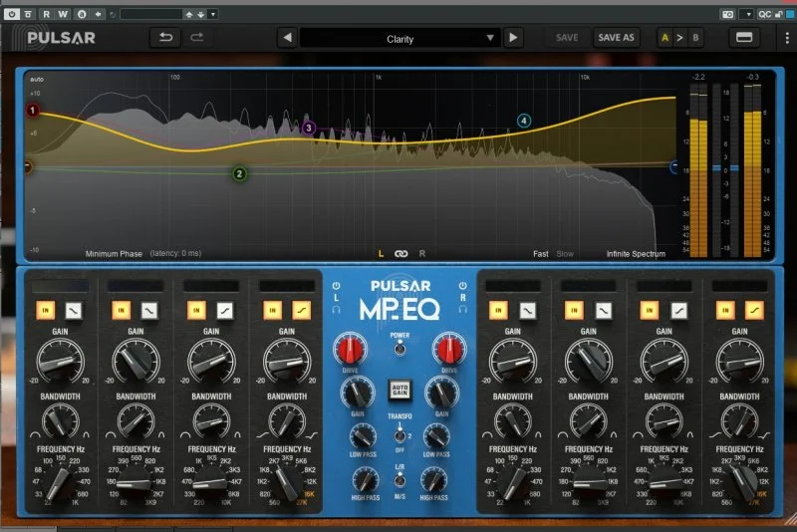Toggle right channel power icon above R

click(x=462, y=286)
